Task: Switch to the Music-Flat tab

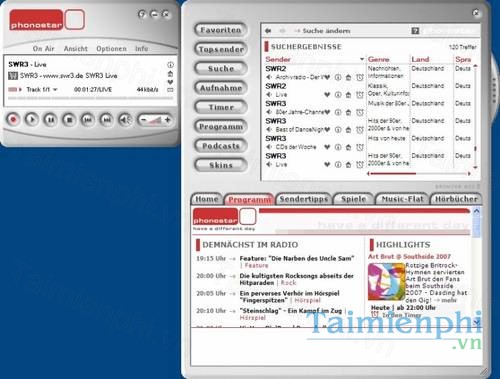Action: [x=402, y=199]
